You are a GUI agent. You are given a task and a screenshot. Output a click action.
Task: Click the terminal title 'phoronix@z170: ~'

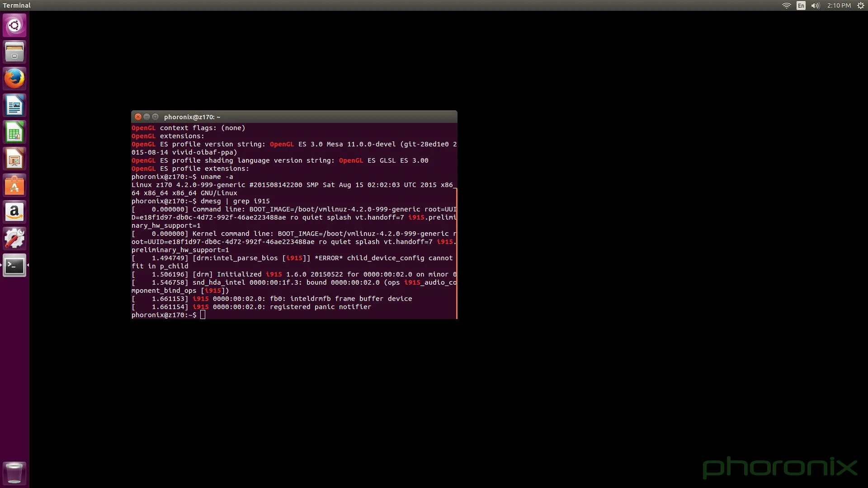(x=192, y=117)
